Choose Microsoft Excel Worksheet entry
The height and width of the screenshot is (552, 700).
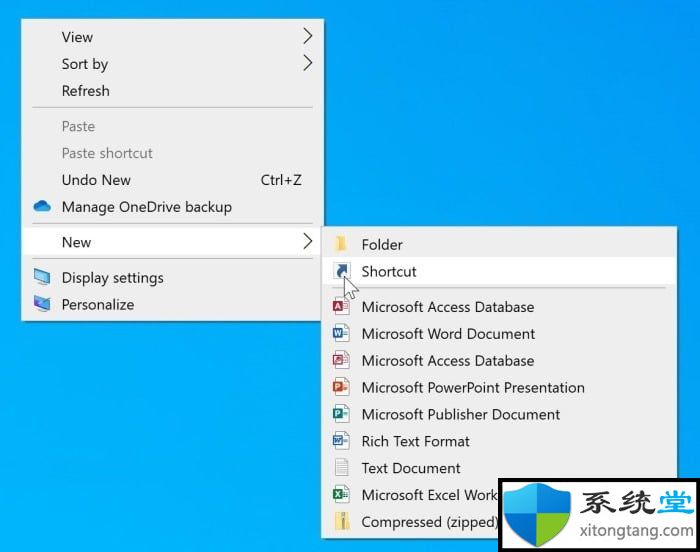click(x=411, y=495)
